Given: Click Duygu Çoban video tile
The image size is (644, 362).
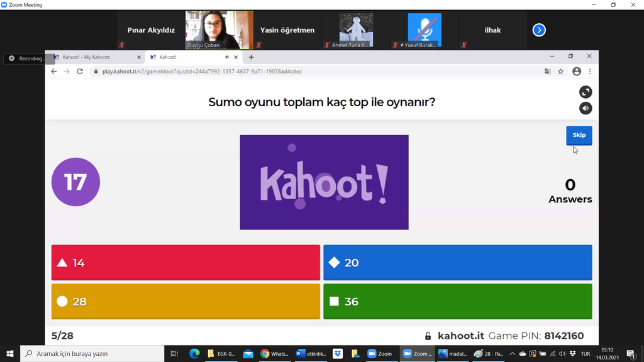Looking at the screenshot, I should coord(219,30).
